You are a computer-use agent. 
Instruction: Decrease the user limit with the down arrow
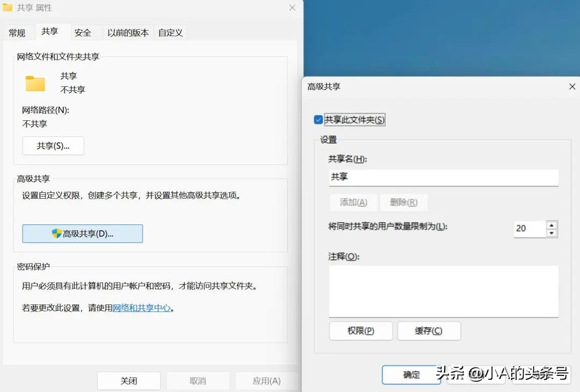[552, 232]
